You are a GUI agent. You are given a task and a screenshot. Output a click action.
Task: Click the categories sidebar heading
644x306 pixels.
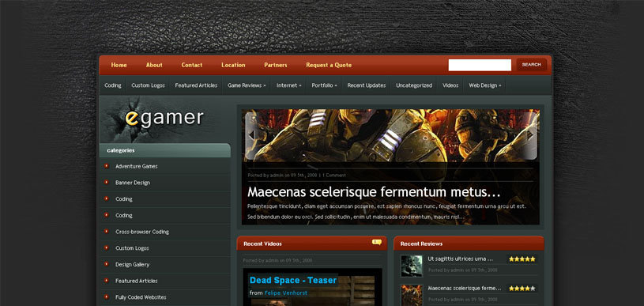(x=164, y=150)
